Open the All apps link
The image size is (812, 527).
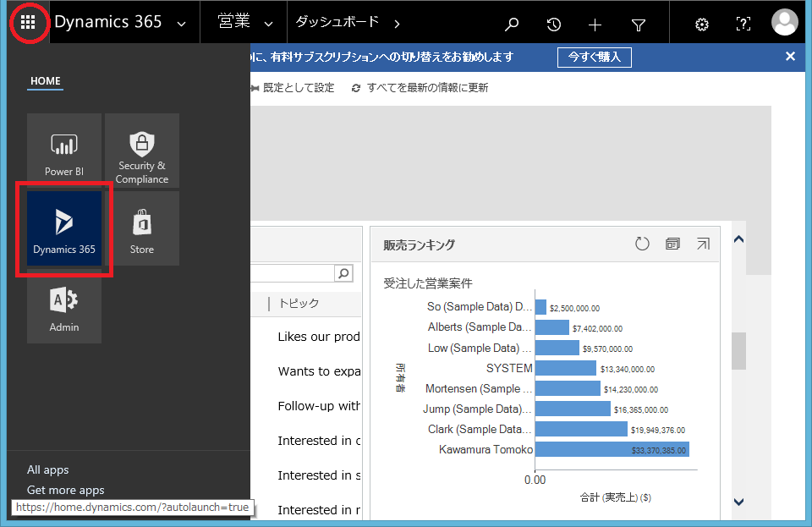(x=47, y=469)
